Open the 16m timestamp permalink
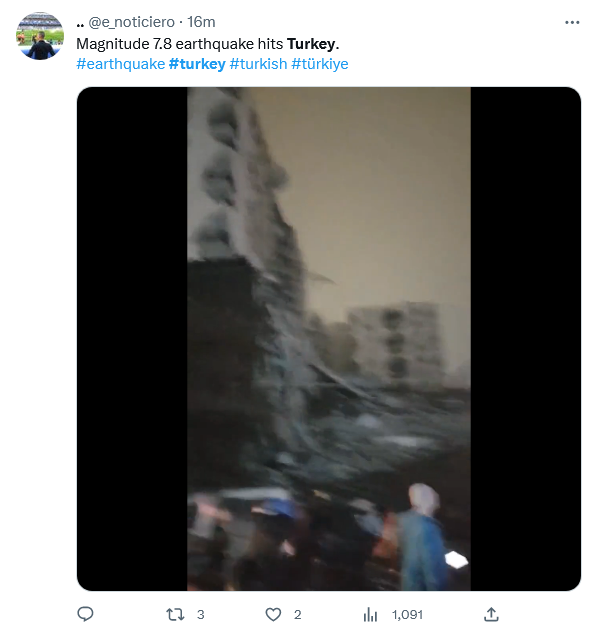The height and width of the screenshot is (636, 598). pos(201,22)
